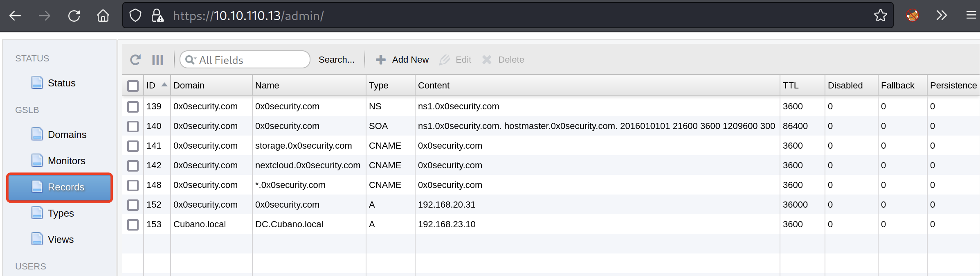Click the site security padlock icon

pos(157,16)
